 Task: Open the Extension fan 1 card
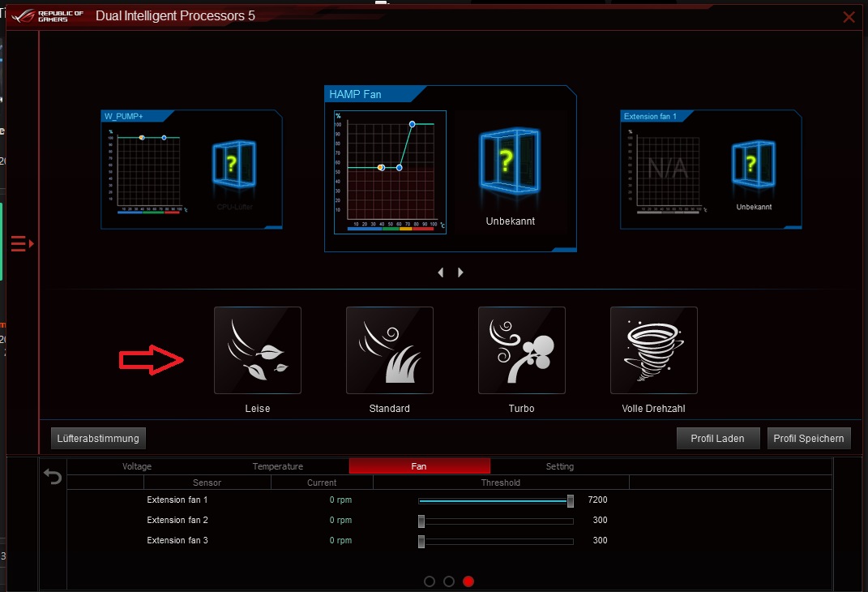pyautogui.click(x=711, y=169)
